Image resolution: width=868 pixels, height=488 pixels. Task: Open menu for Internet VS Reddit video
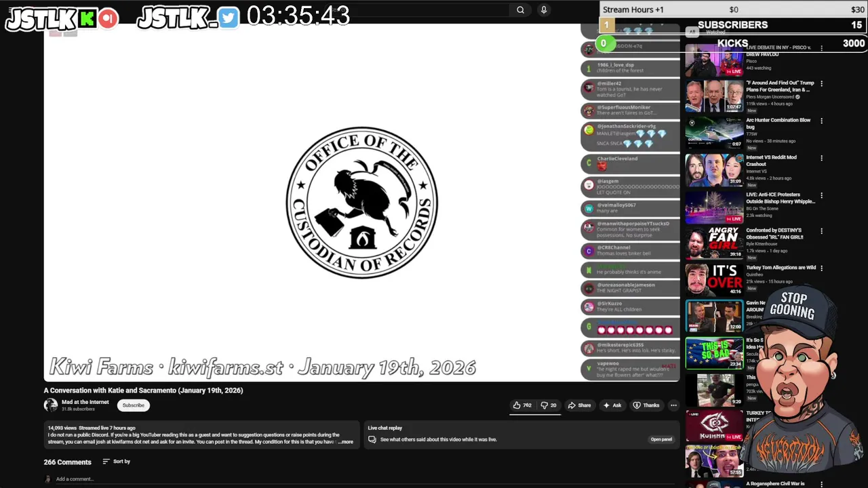pos(821,159)
